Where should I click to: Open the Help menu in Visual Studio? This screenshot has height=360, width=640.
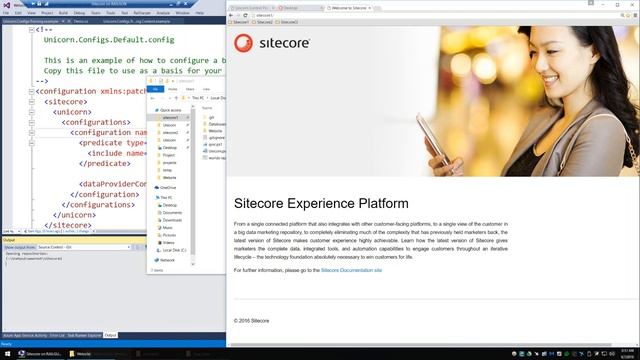[x=199, y=13]
